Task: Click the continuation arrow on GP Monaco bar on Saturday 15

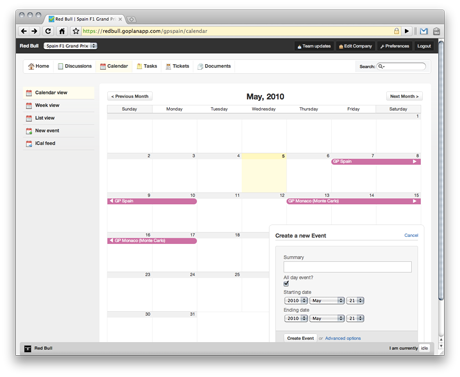Action: pos(415,201)
